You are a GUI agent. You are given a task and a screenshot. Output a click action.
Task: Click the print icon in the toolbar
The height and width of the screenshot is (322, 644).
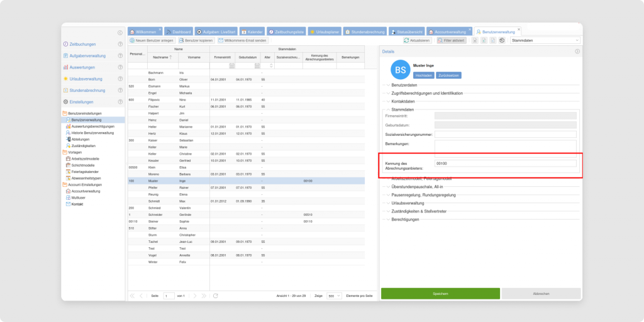[502, 40]
